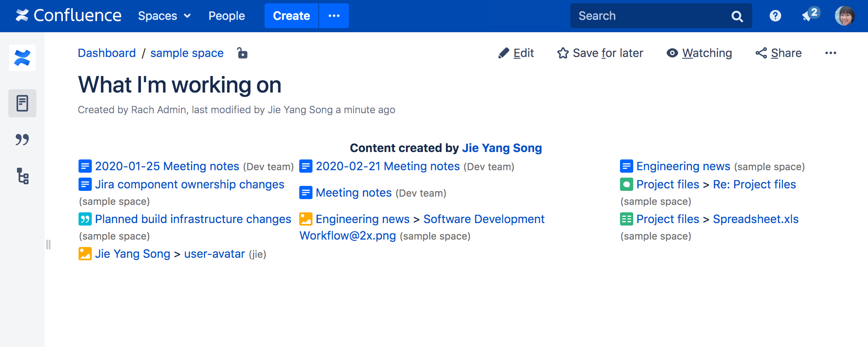
Task: Open the Blog quote icon in the sidebar
Action: pyautogui.click(x=22, y=140)
